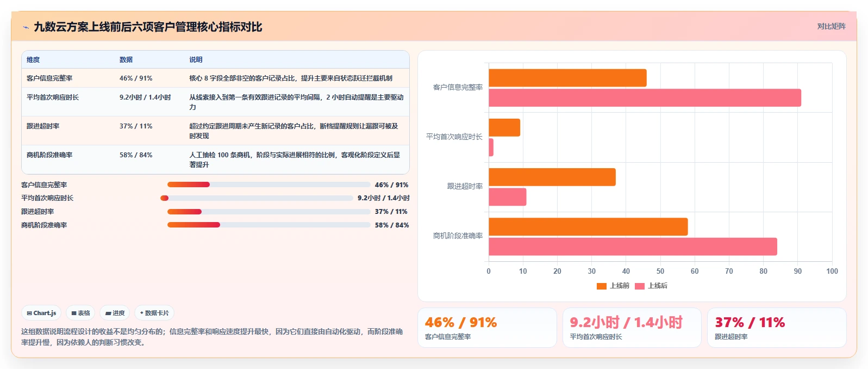Open the 46% / 91% 客户信息完整率 data card
This screenshot has height=369, width=868.
[487, 328]
